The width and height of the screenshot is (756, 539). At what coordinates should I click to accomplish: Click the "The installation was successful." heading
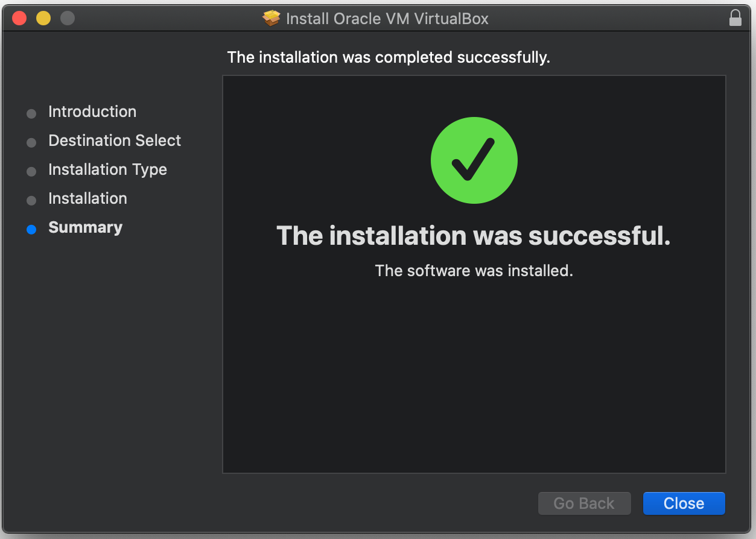click(474, 236)
